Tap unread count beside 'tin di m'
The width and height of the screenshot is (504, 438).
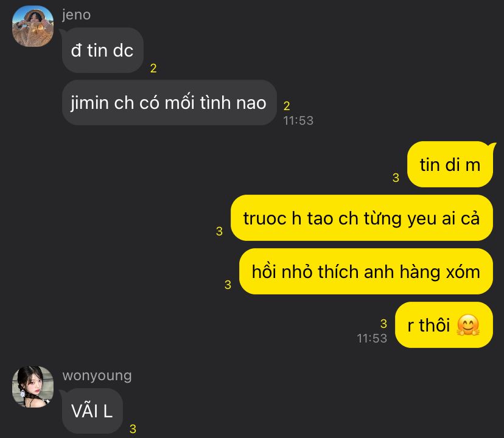point(396,178)
